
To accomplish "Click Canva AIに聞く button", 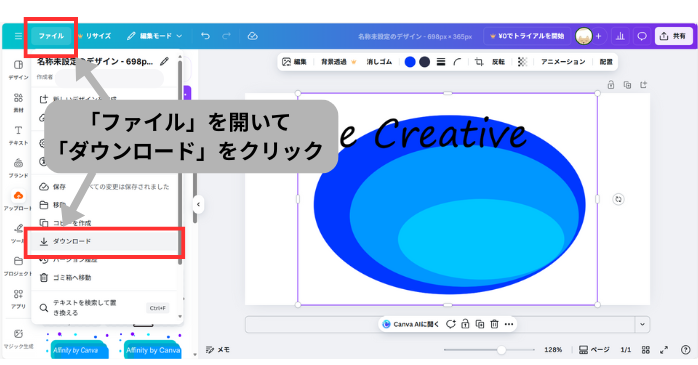I will 411,324.
